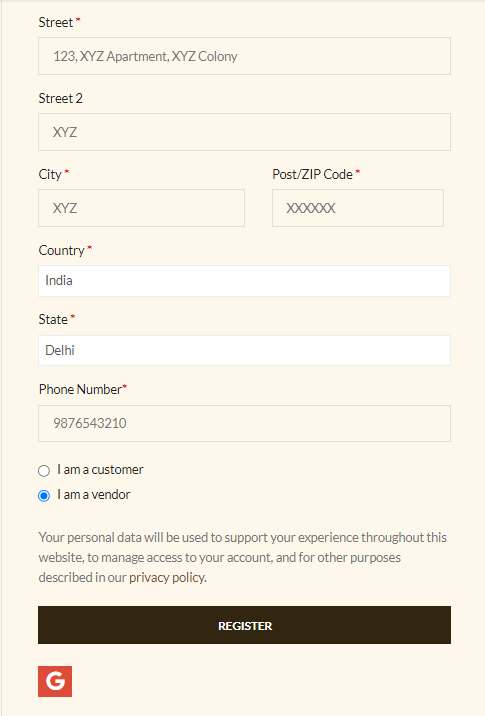Click the personal data notice paragraph
The image size is (485, 716).
[x=242, y=557]
